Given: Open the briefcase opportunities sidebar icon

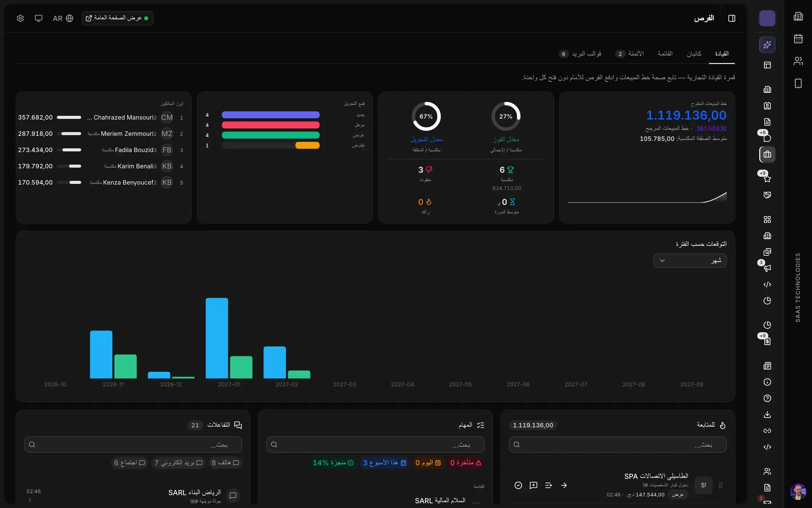Looking at the screenshot, I should (767, 154).
